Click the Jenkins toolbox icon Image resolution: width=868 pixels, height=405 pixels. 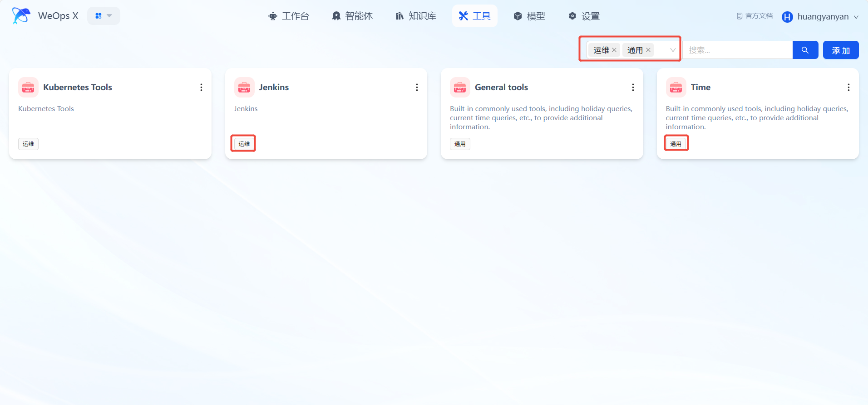244,87
